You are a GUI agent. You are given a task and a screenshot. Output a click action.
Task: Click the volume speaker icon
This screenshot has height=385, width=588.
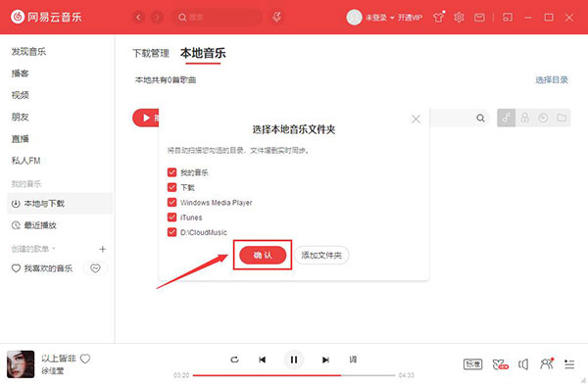point(523,363)
